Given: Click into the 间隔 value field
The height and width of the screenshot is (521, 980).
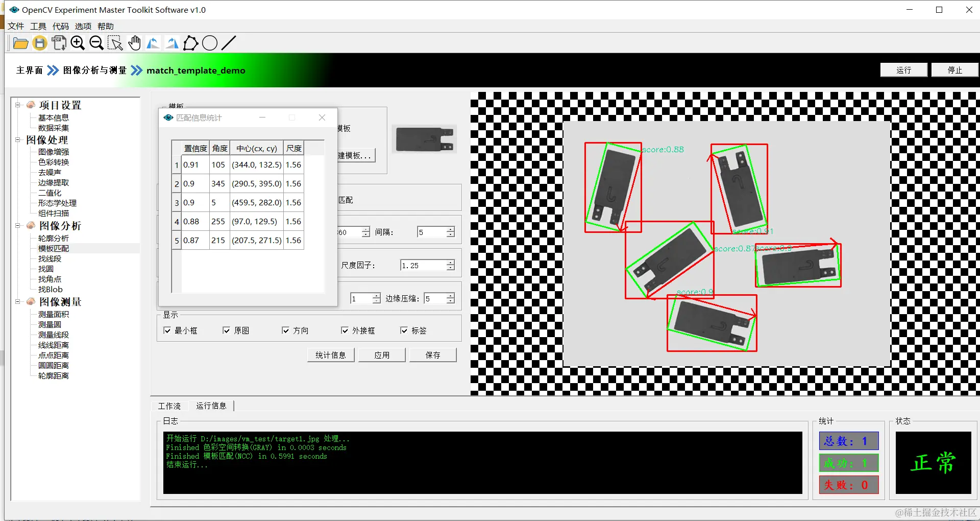Looking at the screenshot, I should [432, 232].
